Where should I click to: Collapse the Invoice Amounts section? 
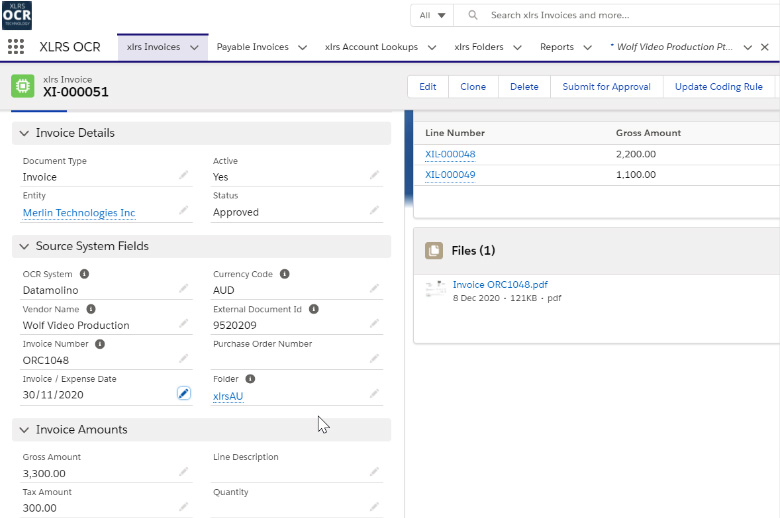[24, 430]
